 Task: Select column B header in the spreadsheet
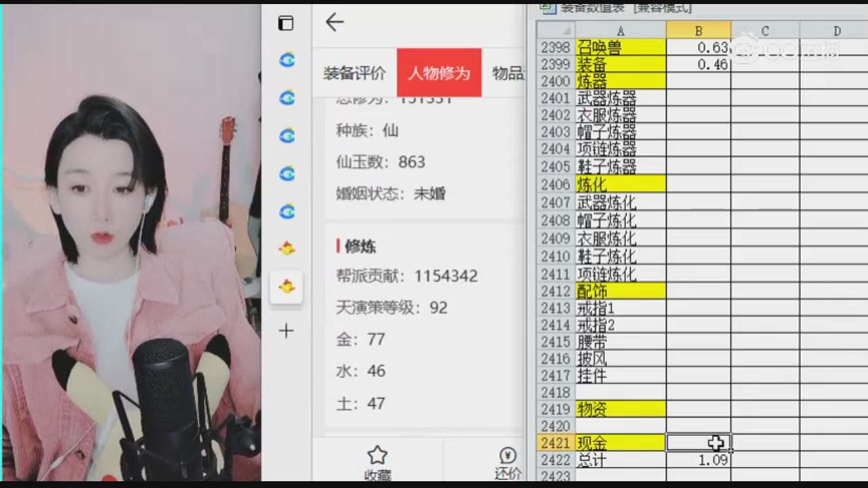point(698,30)
